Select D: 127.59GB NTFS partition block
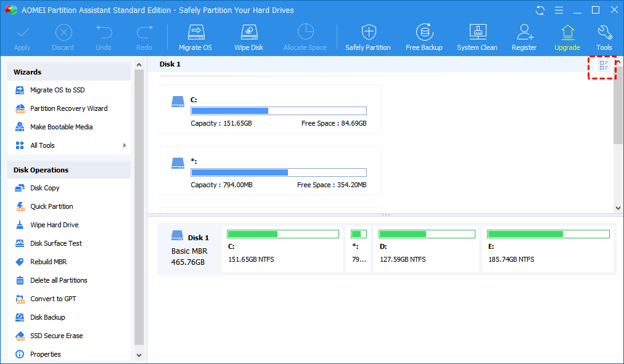The height and width of the screenshot is (364, 624). click(x=426, y=249)
